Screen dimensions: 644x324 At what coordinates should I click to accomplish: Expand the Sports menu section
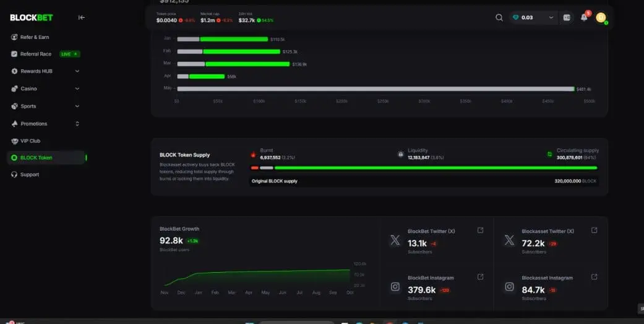pos(77,106)
